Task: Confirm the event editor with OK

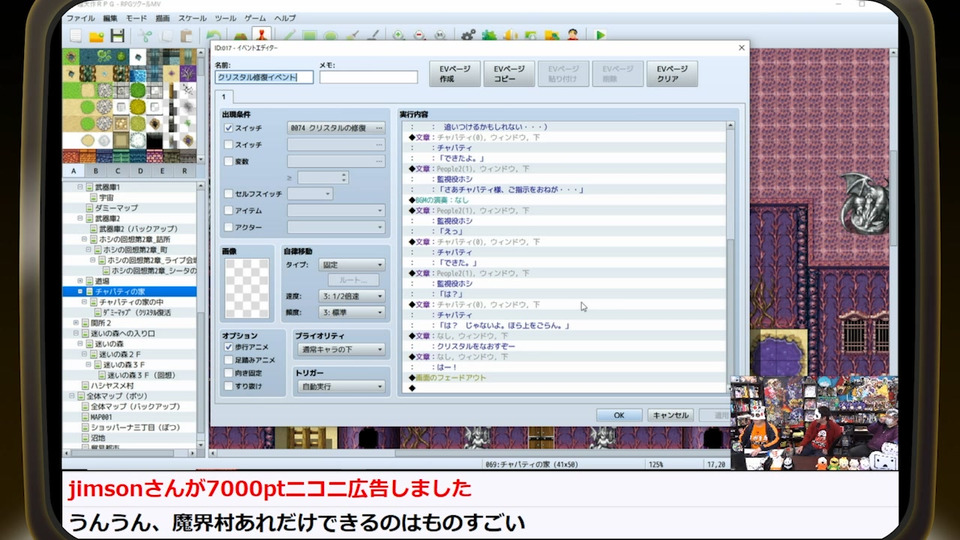Action: coord(619,415)
